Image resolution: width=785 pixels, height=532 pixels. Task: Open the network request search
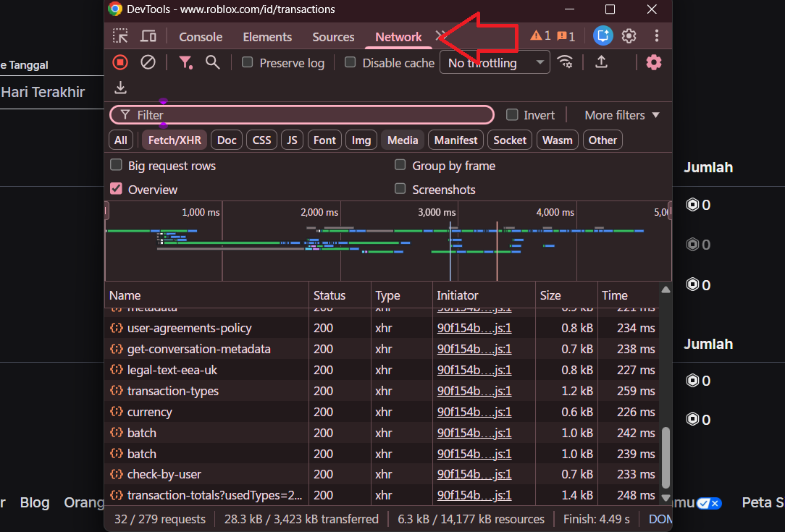tap(212, 62)
